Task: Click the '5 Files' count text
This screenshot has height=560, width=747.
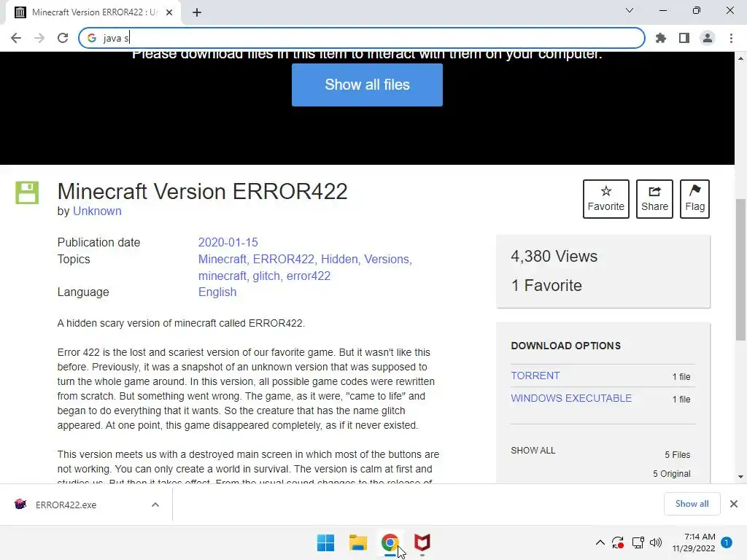Action: pyautogui.click(x=678, y=455)
